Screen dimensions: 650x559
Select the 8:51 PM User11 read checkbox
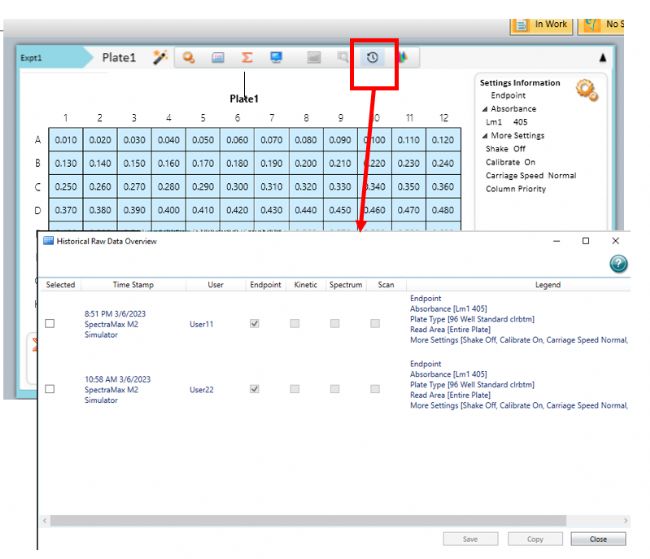(50, 323)
